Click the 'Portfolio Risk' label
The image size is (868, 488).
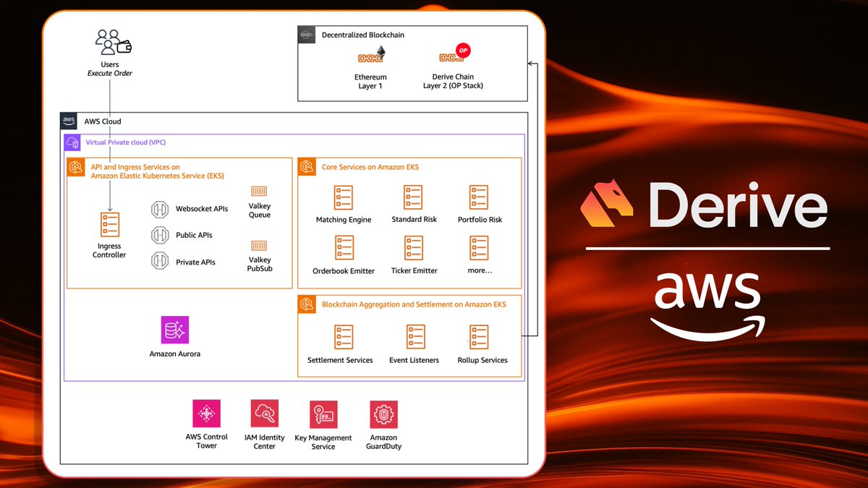[x=480, y=220]
